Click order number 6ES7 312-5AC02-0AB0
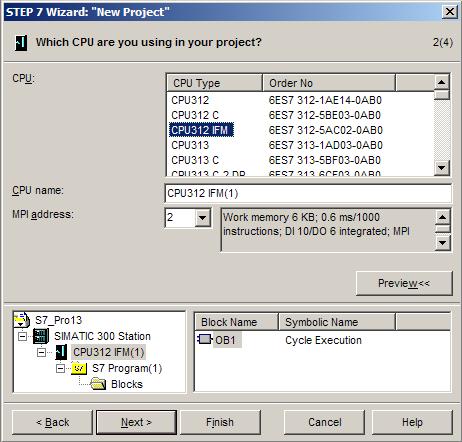The image size is (462, 442). pos(326,130)
